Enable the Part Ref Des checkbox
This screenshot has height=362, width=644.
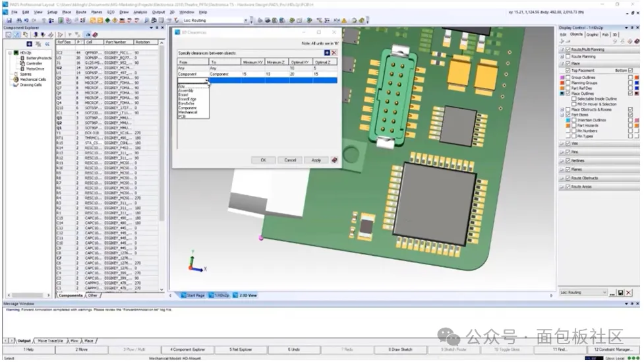[x=568, y=88]
